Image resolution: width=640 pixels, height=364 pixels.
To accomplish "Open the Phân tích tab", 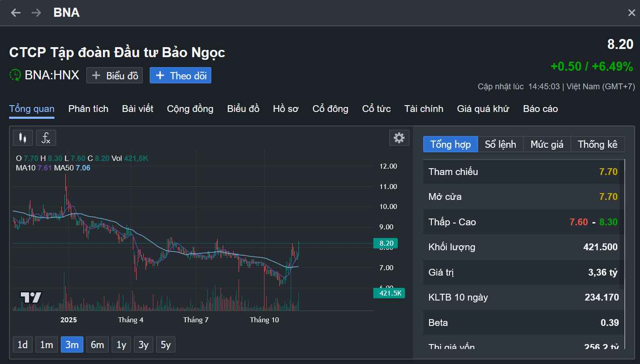I will coord(88,109).
